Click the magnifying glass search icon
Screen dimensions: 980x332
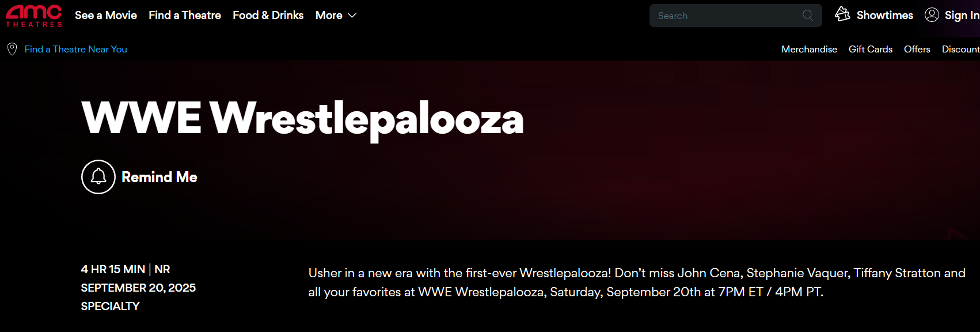pos(808,16)
